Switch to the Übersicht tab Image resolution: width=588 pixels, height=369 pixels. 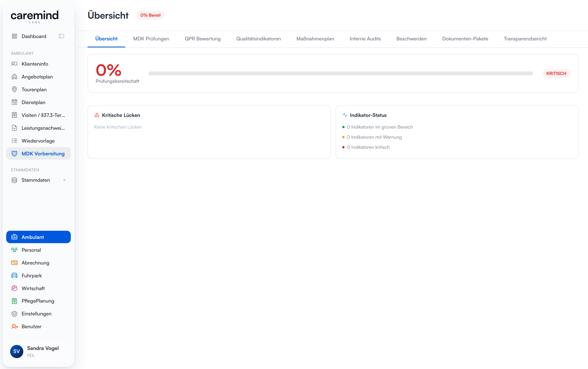(107, 39)
